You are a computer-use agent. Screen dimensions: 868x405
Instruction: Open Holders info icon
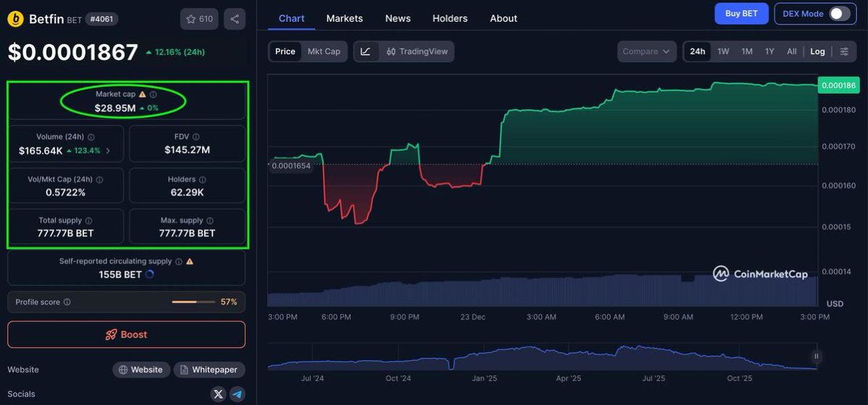point(203,179)
